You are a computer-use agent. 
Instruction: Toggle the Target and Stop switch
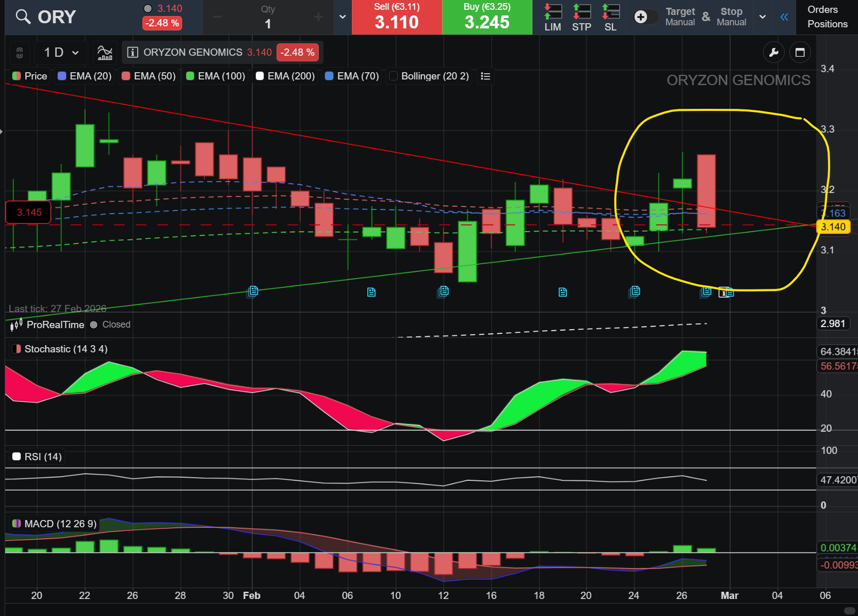[x=645, y=17]
